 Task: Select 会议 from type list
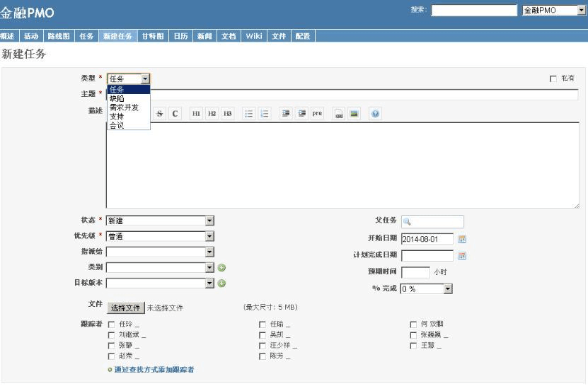(x=129, y=125)
